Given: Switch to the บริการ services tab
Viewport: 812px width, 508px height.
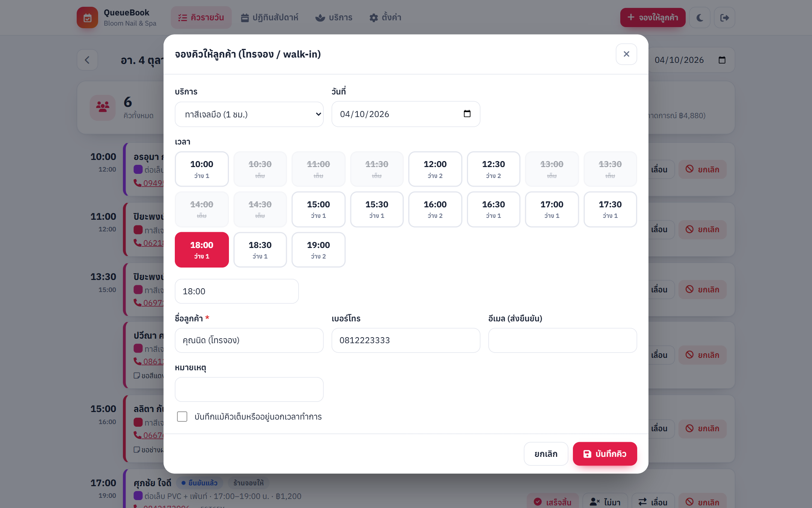Looking at the screenshot, I should 334,18.
